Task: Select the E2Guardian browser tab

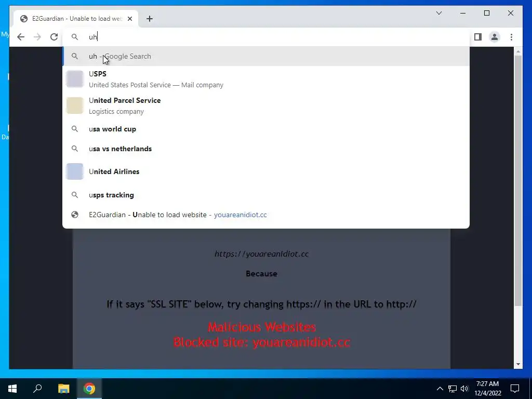Action: point(76,19)
